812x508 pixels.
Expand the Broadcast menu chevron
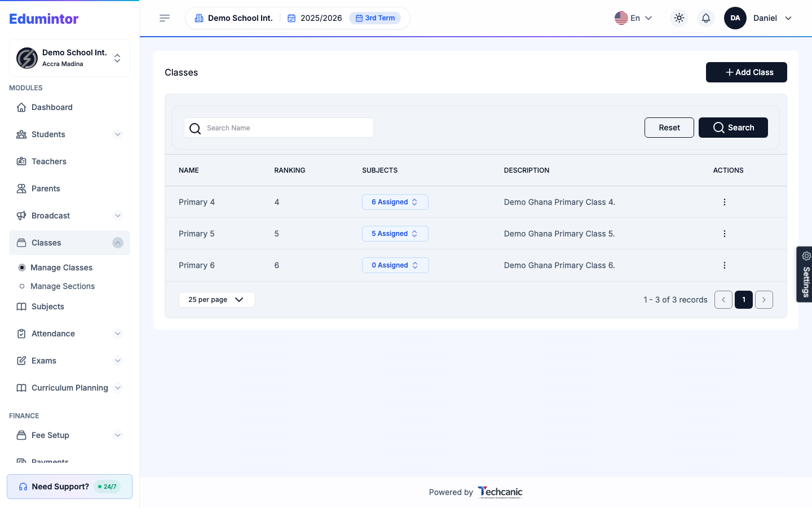(118, 216)
